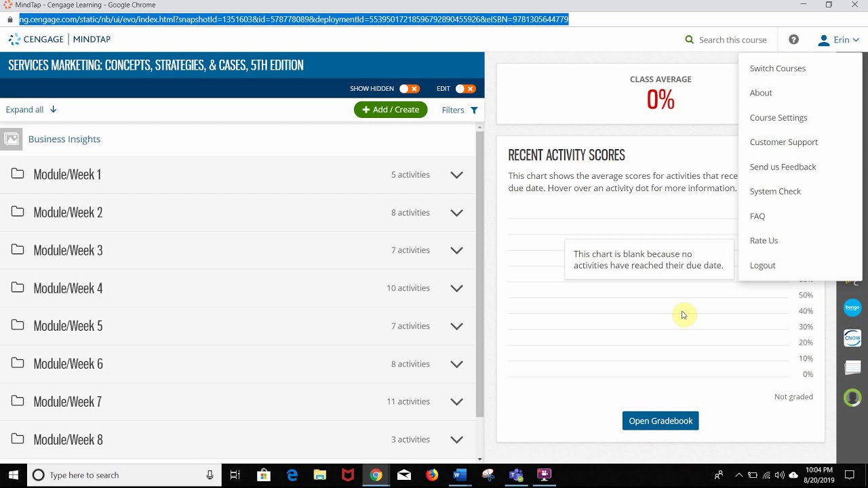
Task: Click the Open Gradebook button
Action: 660,421
